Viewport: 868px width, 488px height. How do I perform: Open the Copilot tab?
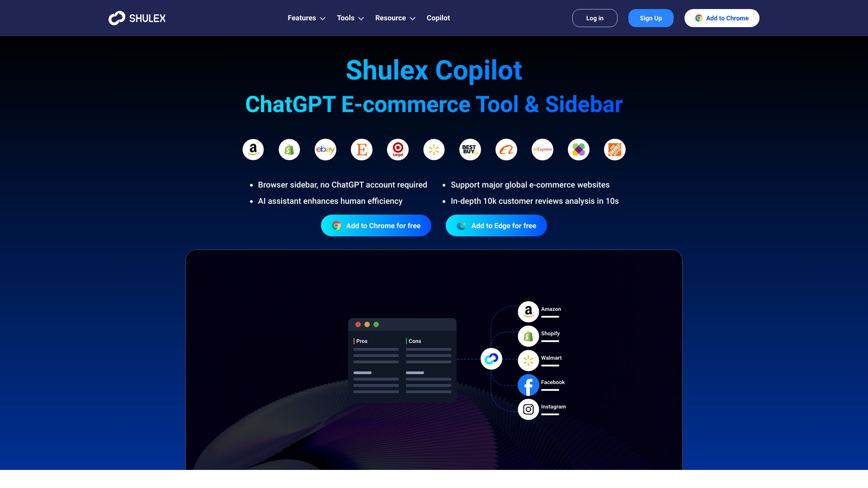438,18
